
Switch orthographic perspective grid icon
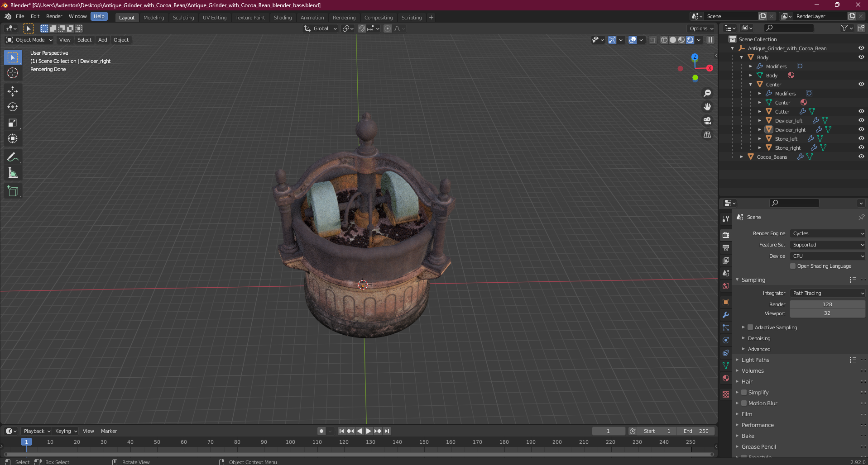tap(707, 134)
